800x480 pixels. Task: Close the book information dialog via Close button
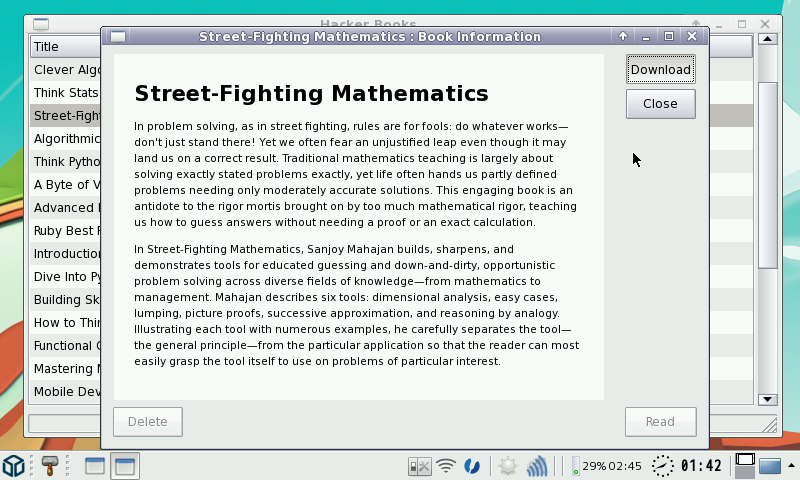click(x=660, y=104)
